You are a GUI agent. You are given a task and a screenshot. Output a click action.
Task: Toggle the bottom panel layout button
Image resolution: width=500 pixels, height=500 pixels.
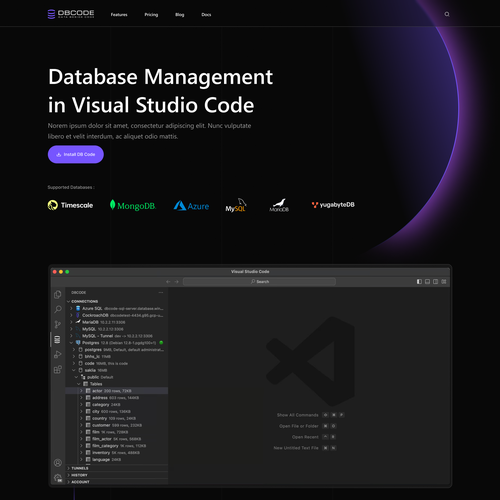coord(427,282)
